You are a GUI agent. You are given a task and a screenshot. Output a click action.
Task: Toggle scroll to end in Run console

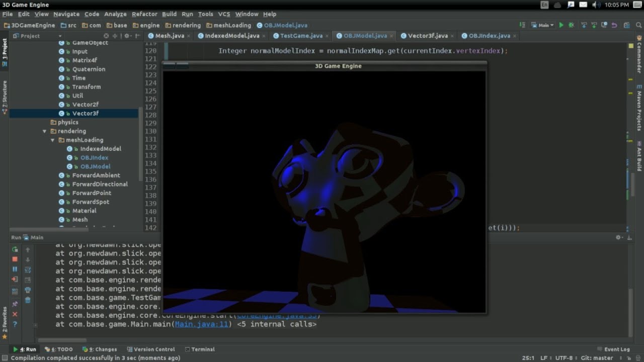click(x=28, y=280)
